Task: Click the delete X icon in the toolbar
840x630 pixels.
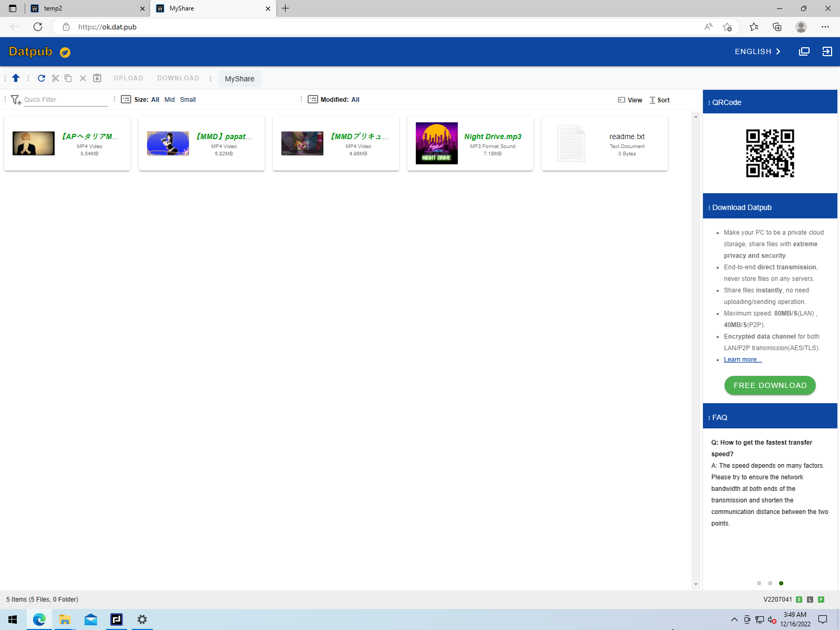Action: pyautogui.click(x=83, y=78)
